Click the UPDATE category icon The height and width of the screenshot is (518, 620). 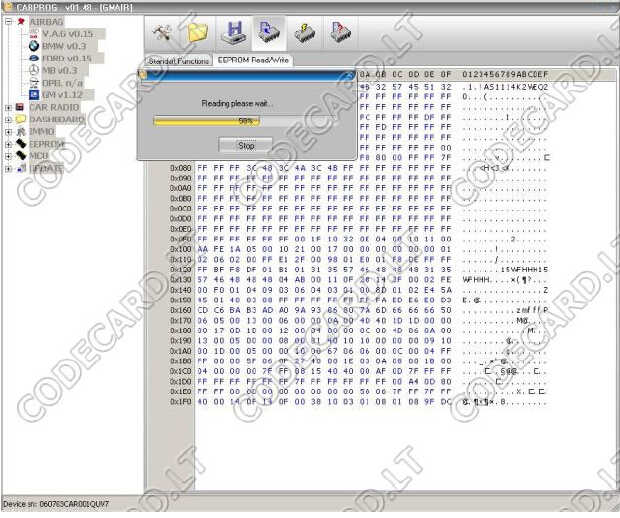coord(21,168)
